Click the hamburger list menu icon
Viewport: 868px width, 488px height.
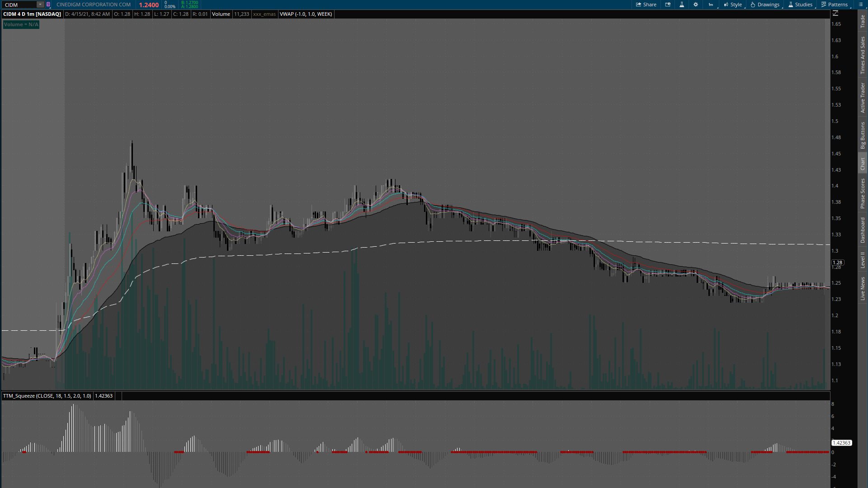[860, 5]
